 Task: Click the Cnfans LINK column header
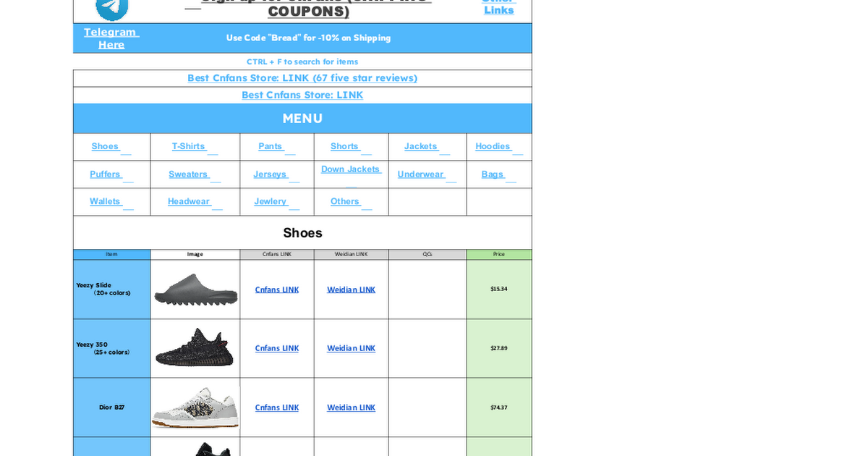[x=277, y=255]
